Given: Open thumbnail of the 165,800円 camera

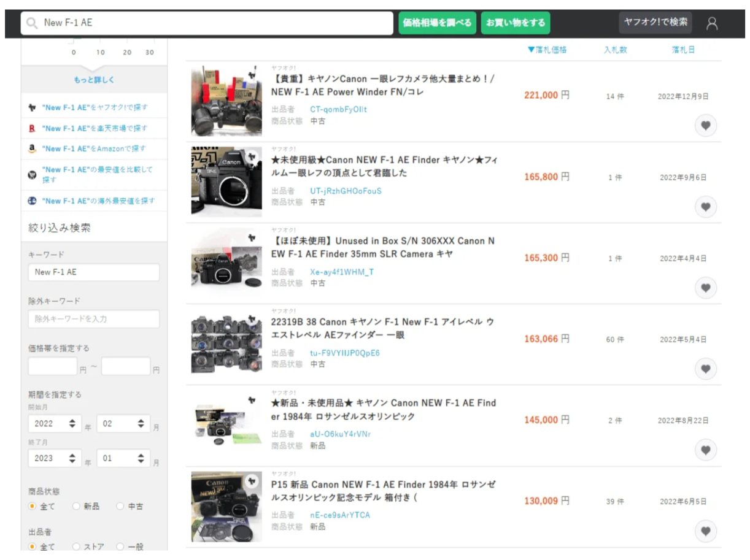Looking at the screenshot, I should 226,182.
